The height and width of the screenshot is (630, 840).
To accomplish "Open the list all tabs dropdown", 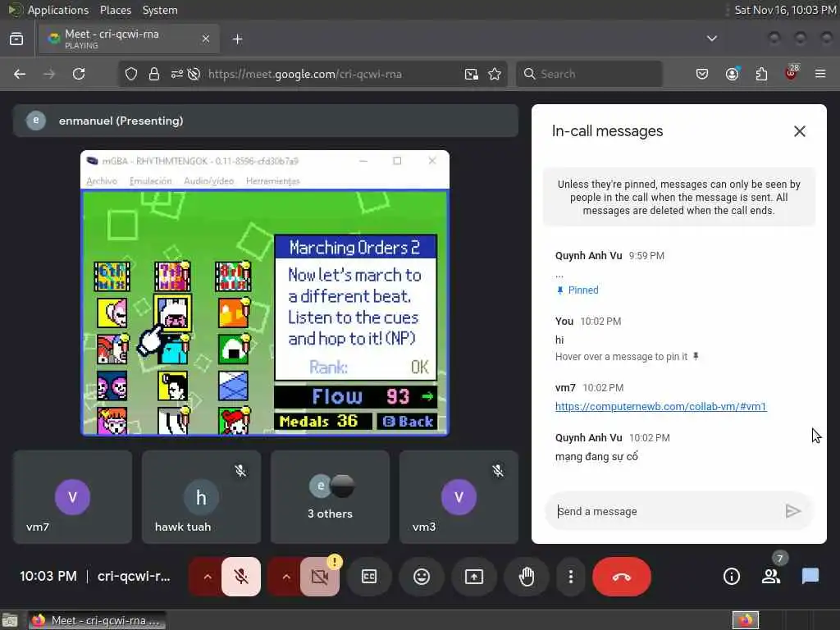I will click(x=711, y=39).
